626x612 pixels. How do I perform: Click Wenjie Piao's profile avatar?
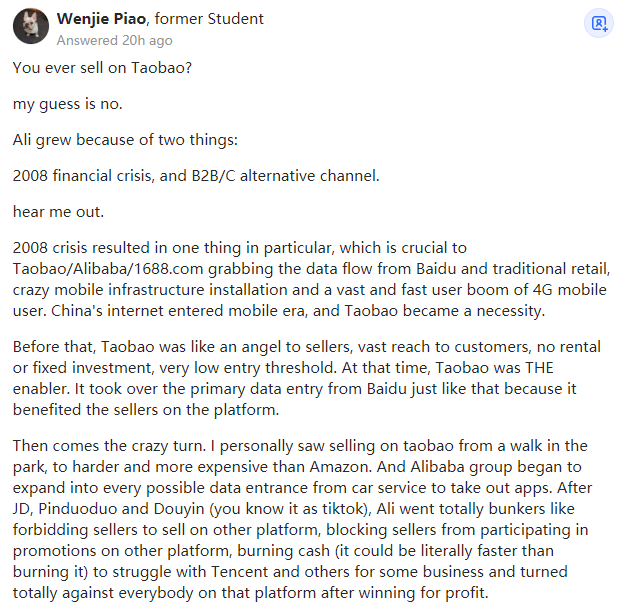(30, 28)
